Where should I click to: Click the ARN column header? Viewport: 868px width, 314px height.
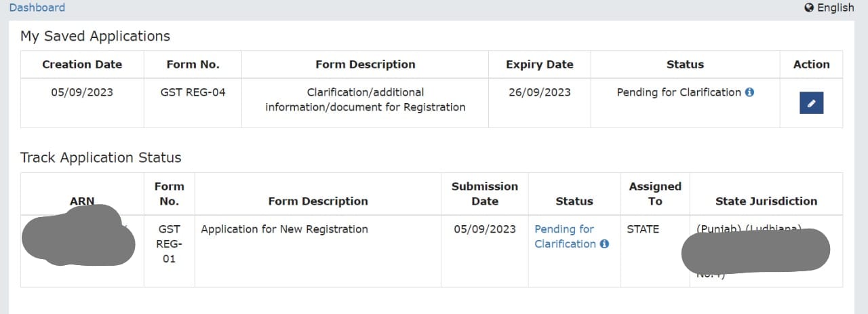[x=82, y=201]
